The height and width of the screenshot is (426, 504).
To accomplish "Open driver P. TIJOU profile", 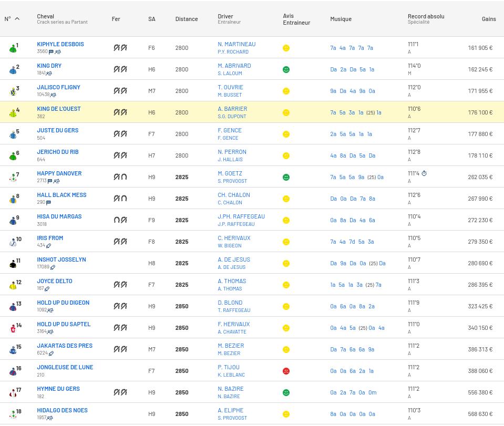I will coord(229,367).
